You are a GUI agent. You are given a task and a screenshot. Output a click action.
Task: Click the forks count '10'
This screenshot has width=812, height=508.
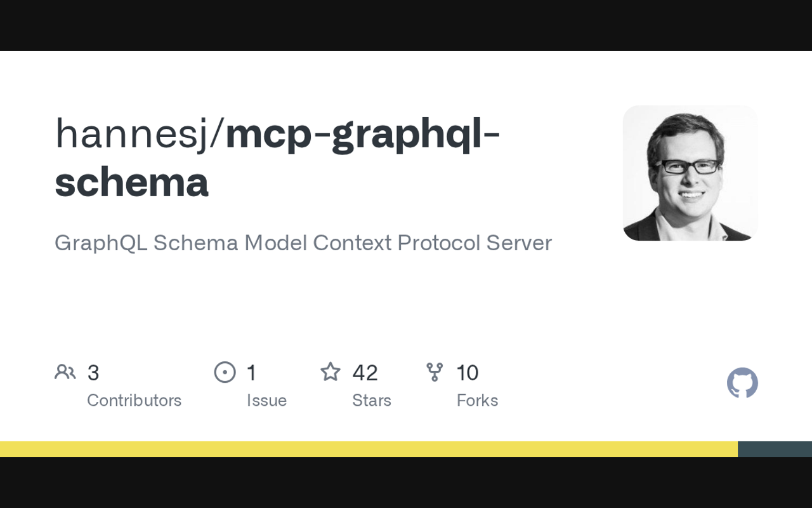[468, 373]
